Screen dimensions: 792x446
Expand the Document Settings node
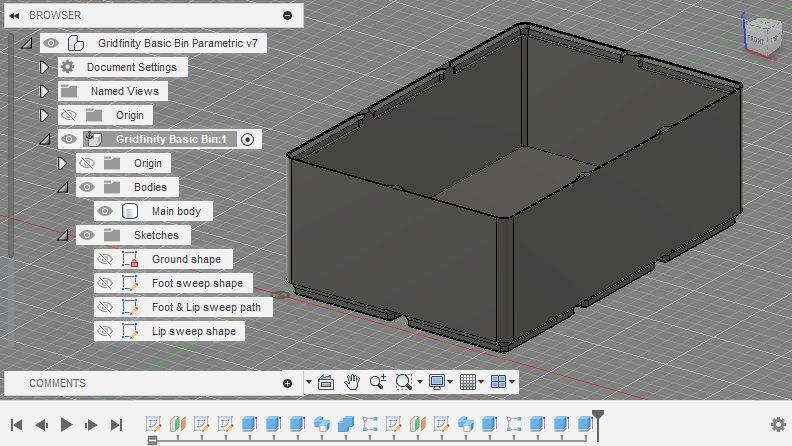44,67
